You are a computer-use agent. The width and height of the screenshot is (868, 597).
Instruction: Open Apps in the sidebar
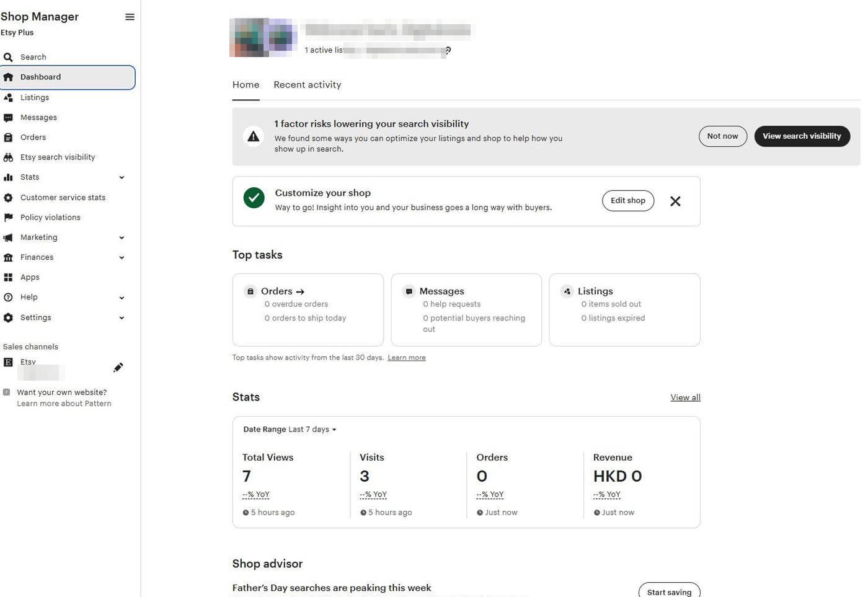[x=30, y=277]
